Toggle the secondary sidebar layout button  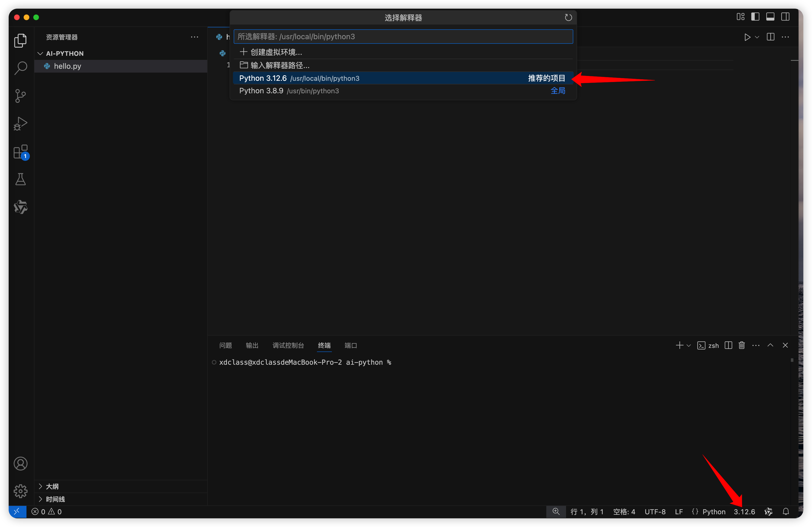point(785,17)
